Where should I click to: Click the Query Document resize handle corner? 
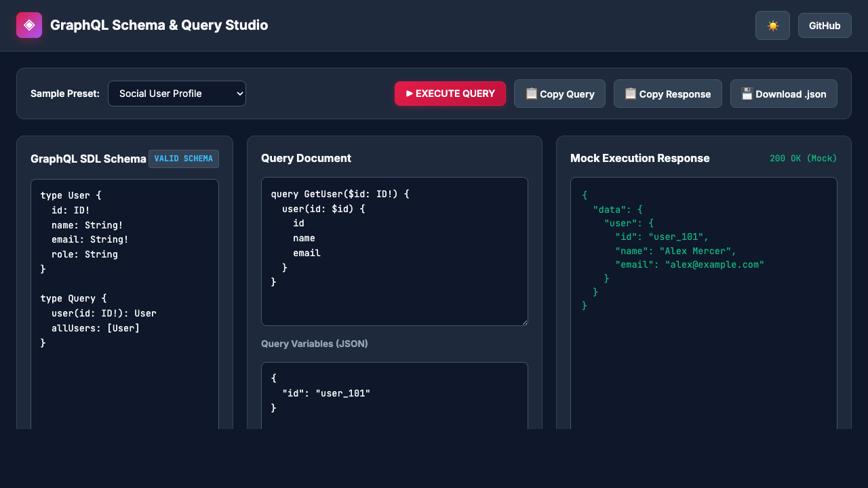(x=524, y=321)
